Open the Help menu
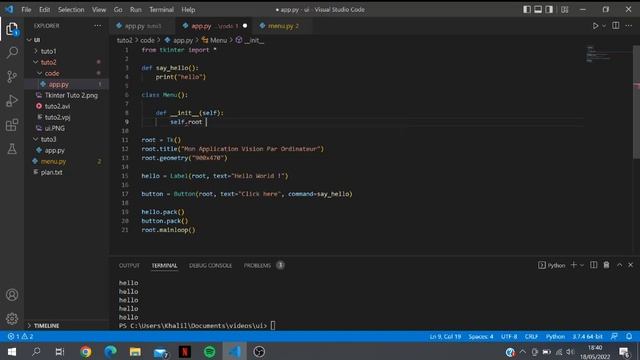 [x=188, y=9]
